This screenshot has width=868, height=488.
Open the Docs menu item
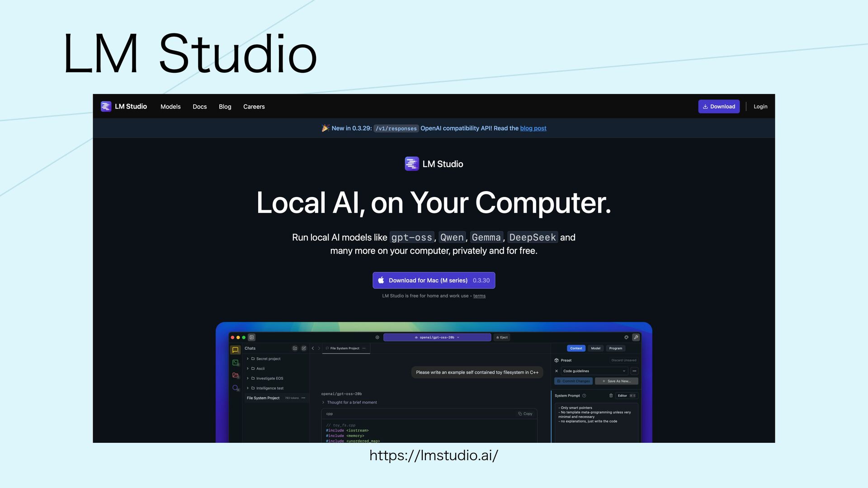tap(199, 107)
